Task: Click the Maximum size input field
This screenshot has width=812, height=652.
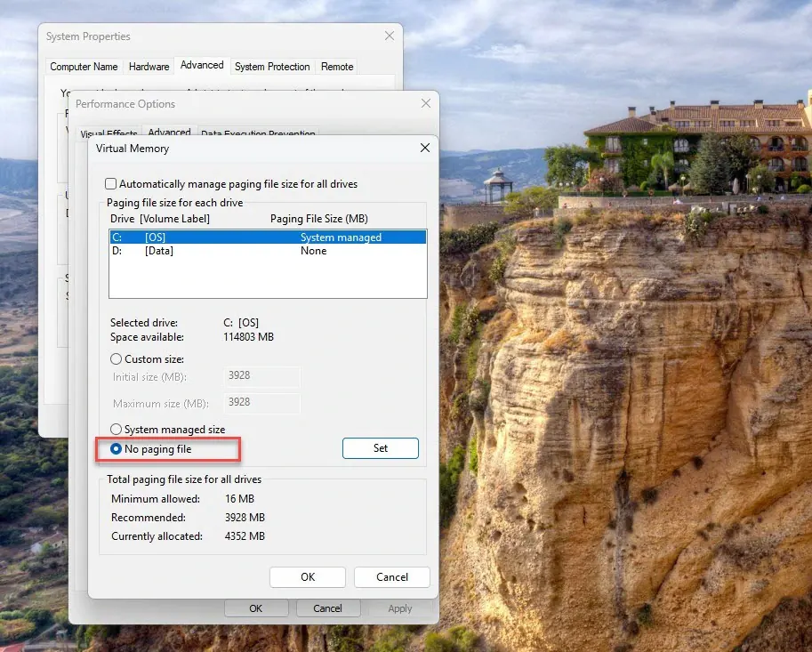Action: click(x=260, y=402)
